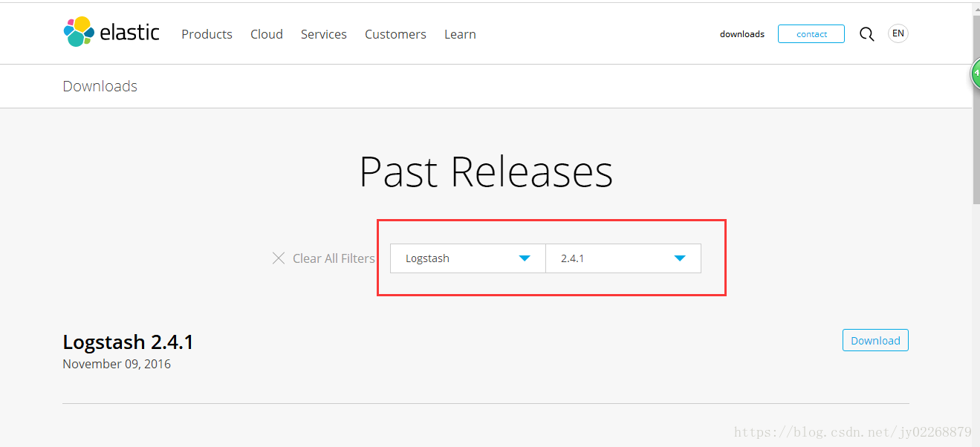Go to the downloads link in header
The height and width of the screenshot is (447, 980).
[x=742, y=34]
